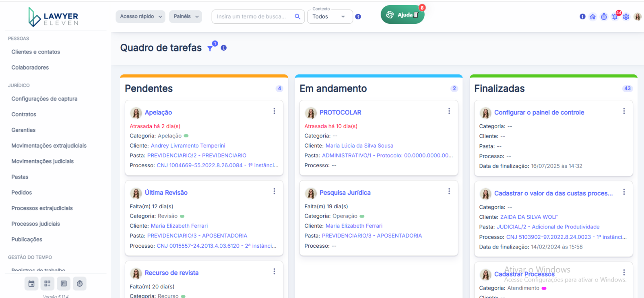Screen dimensions: 644x298
Task: Open the settings gear in top bar
Action: (x=626, y=17)
